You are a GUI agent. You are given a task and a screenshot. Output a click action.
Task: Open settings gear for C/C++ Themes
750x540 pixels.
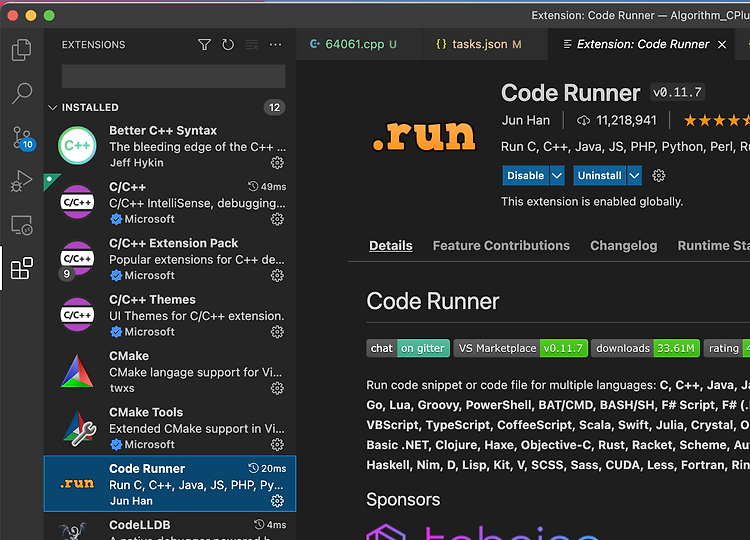point(277,332)
